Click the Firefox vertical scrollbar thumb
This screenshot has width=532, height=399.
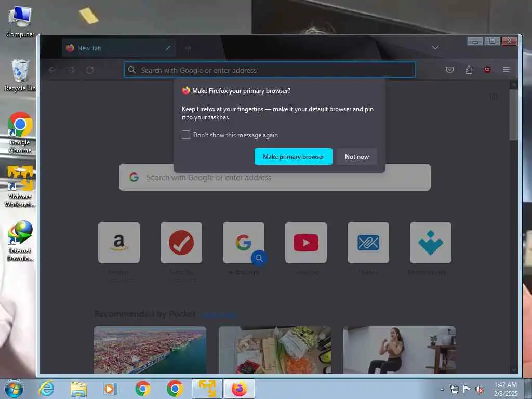tap(514, 115)
